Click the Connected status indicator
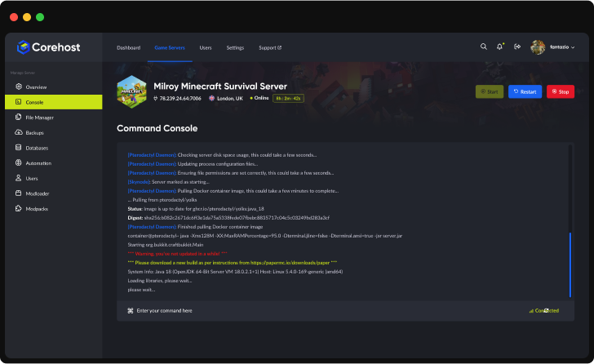Viewport: 594px width, 364px height. point(544,311)
